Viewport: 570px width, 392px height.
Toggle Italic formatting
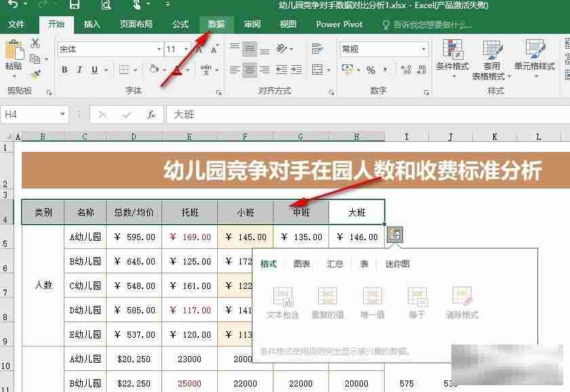[79, 70]
